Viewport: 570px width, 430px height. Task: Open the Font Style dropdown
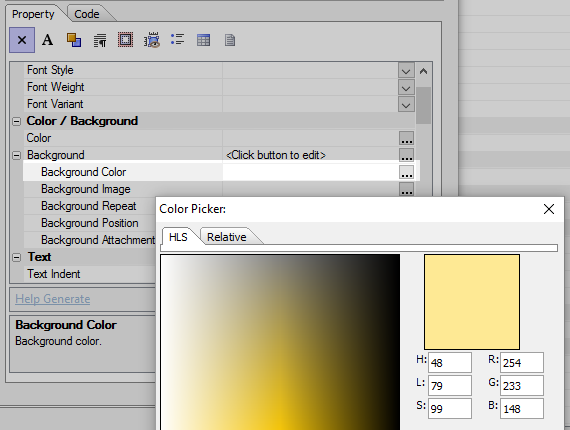(x=406, y=71)
